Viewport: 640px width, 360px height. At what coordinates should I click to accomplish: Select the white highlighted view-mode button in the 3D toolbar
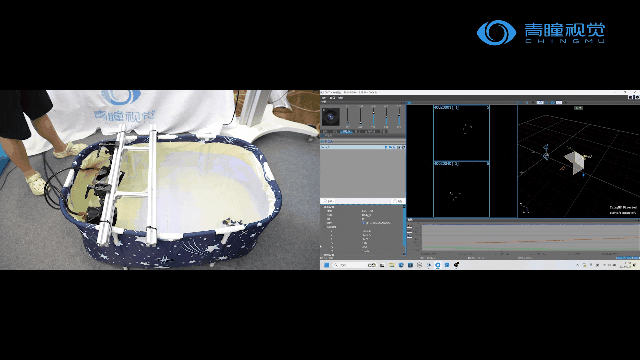click(559, 102)
